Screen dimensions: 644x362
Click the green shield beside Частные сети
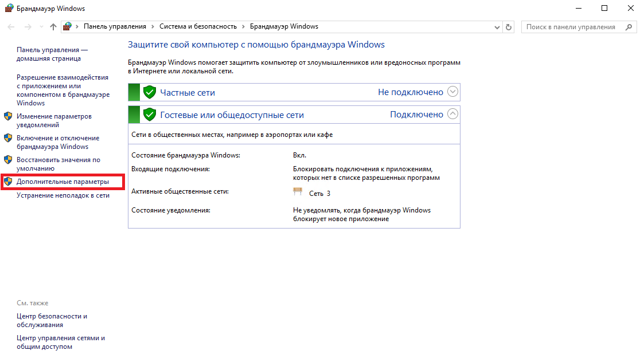tap(150, 92)
